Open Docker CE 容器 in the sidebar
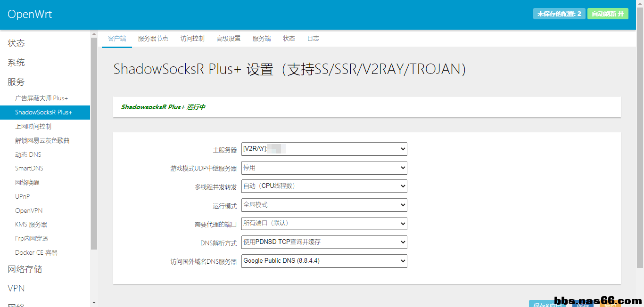Viewport: 644px width, 307px height. pyautogui.click(x=36, y=252)
